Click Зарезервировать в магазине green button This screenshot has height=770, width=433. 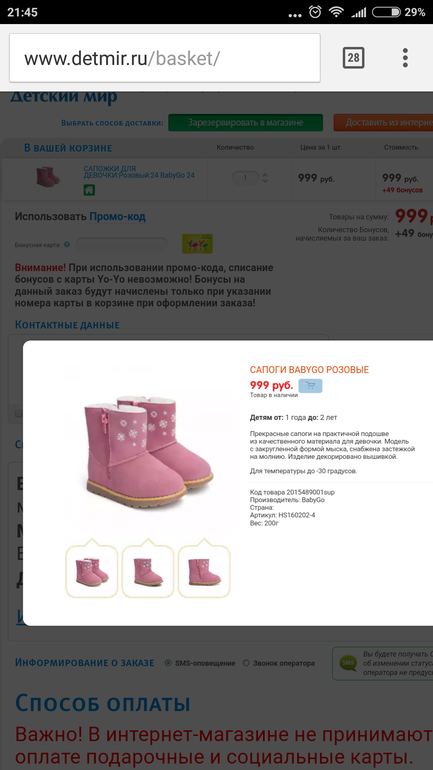(245, 122)
